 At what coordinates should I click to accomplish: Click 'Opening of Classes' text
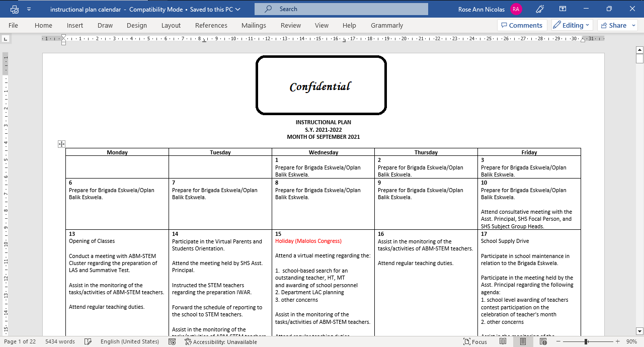click(92, 241)
